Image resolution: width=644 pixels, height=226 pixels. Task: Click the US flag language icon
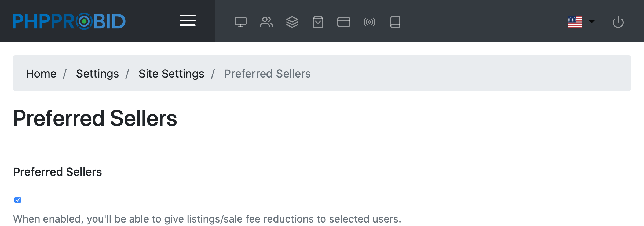pyautogui.click(x=575, y=22)
